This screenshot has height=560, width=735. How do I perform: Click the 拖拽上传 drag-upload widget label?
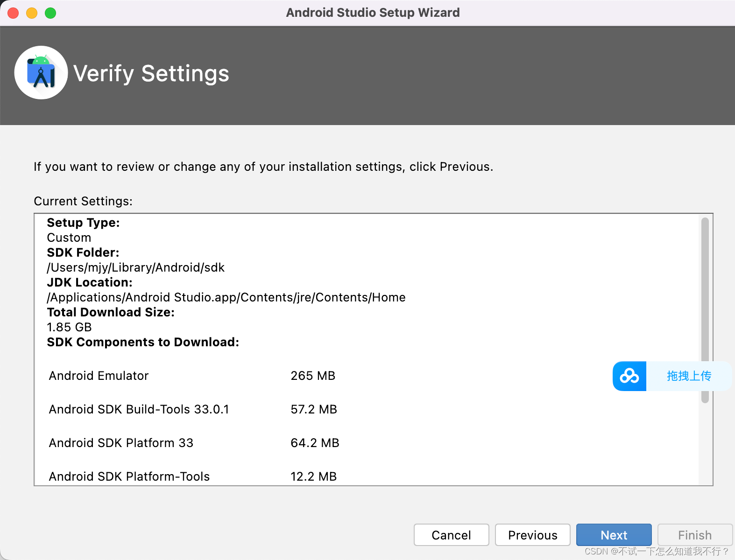pyautogui.click(x=689, y=376)
